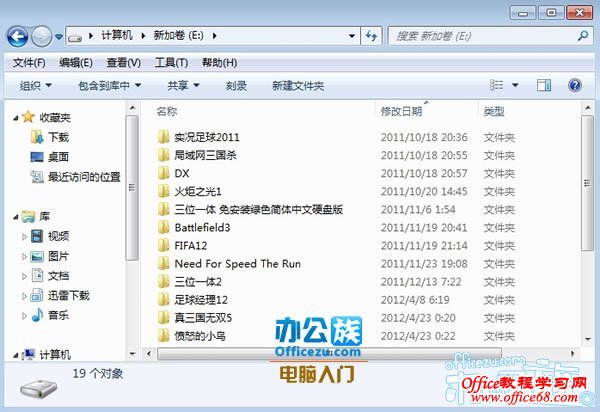The image size is (600, 412).
Task: Open the address bar history dropdown
Action: 352,36
